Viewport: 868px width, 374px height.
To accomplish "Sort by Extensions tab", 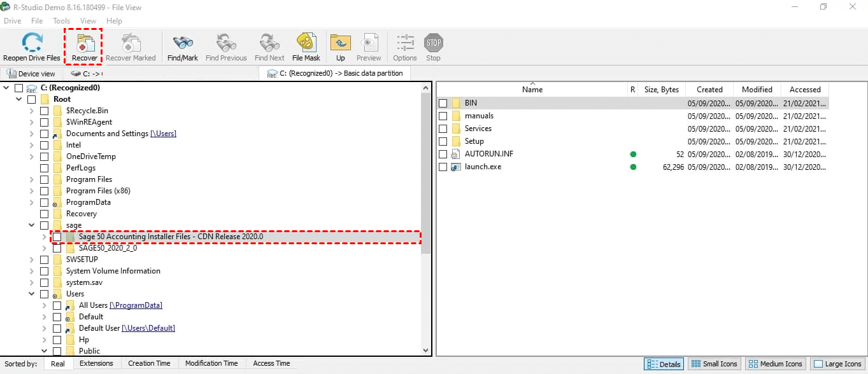I will point(96,363).
